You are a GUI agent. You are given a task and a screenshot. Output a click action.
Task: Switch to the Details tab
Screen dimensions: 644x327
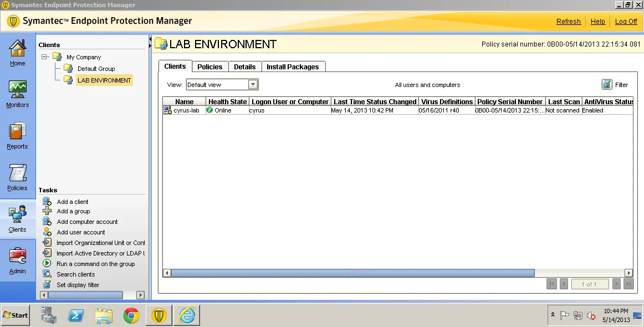pos(245,67)
